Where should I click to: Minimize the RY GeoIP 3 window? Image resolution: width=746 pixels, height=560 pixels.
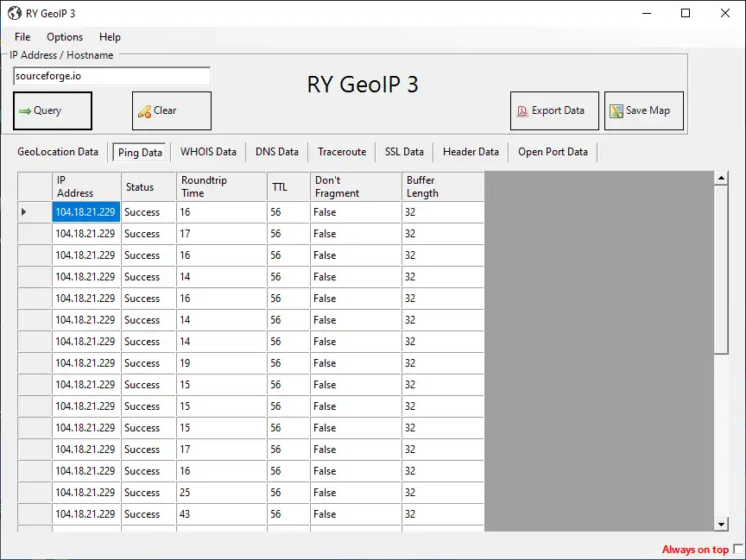(x=647, y=13)
